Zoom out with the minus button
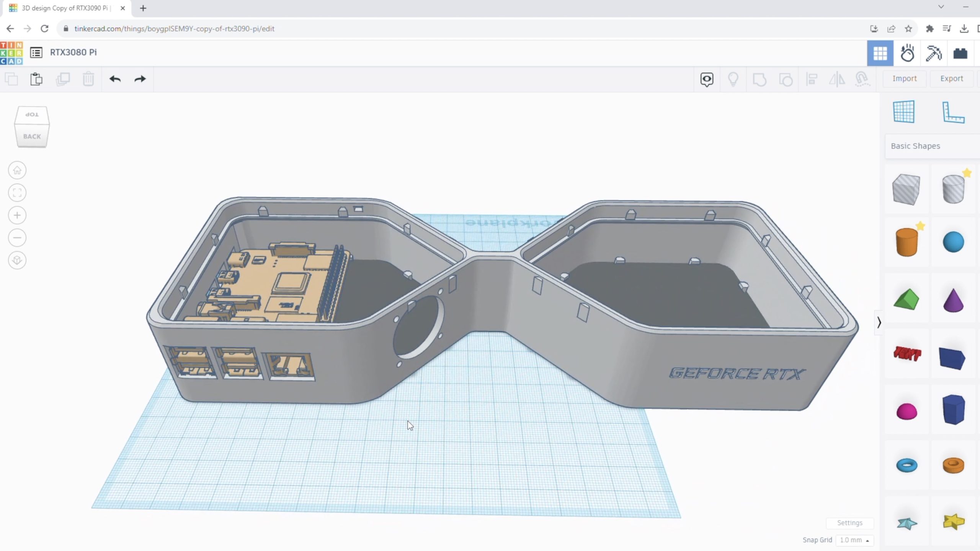The width and height of the screenshot is (980, 551). tap(17, 238)
